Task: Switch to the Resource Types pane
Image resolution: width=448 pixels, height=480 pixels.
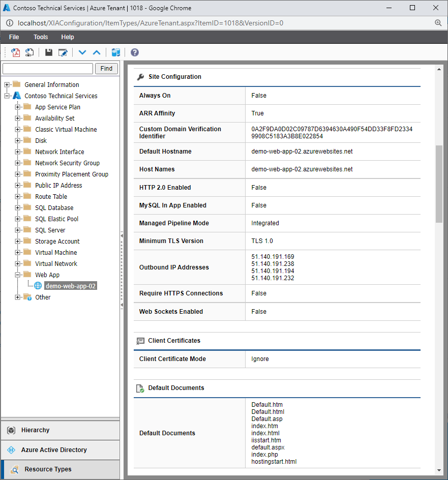Action: [x=61, y=469]
